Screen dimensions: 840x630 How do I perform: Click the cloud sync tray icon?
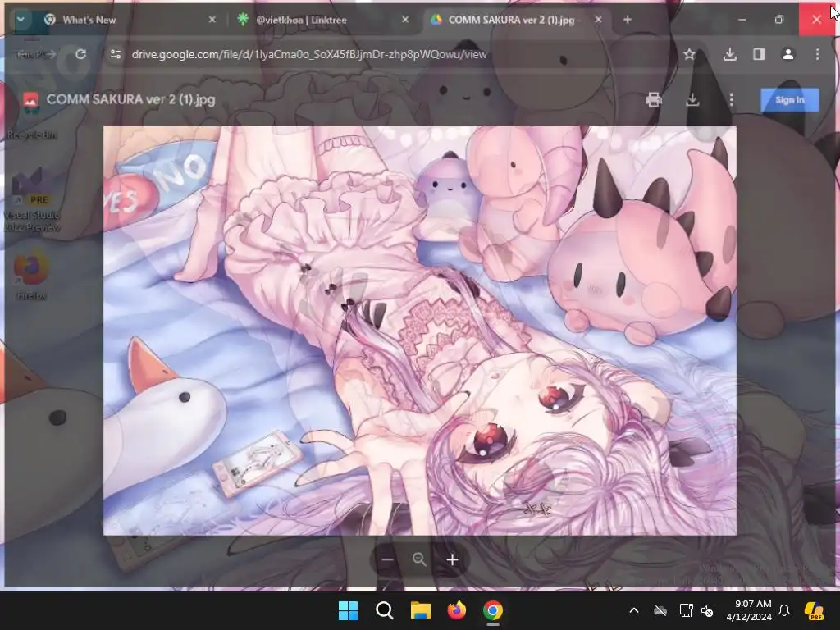coord(660,610)
